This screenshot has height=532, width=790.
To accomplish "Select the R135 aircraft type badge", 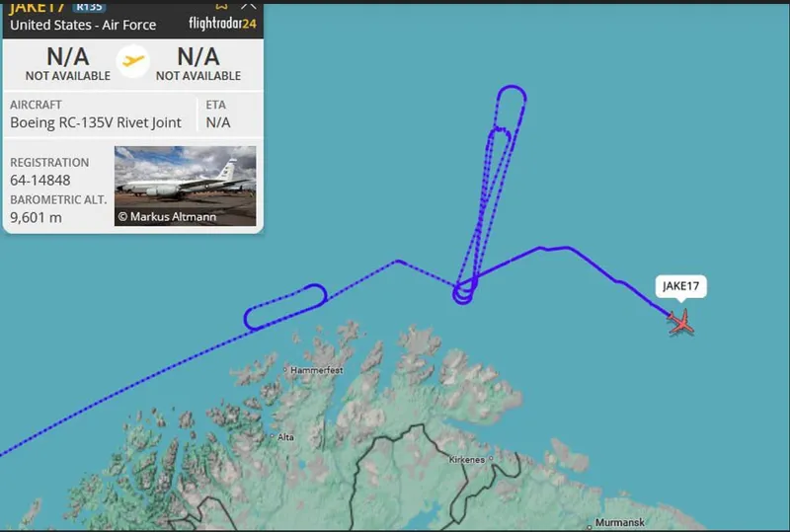I will point(89,7).
